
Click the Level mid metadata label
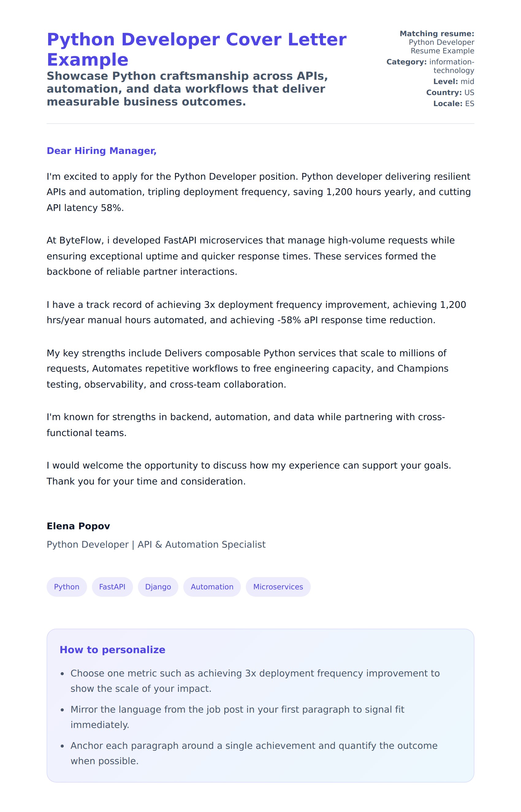[453, 82]
